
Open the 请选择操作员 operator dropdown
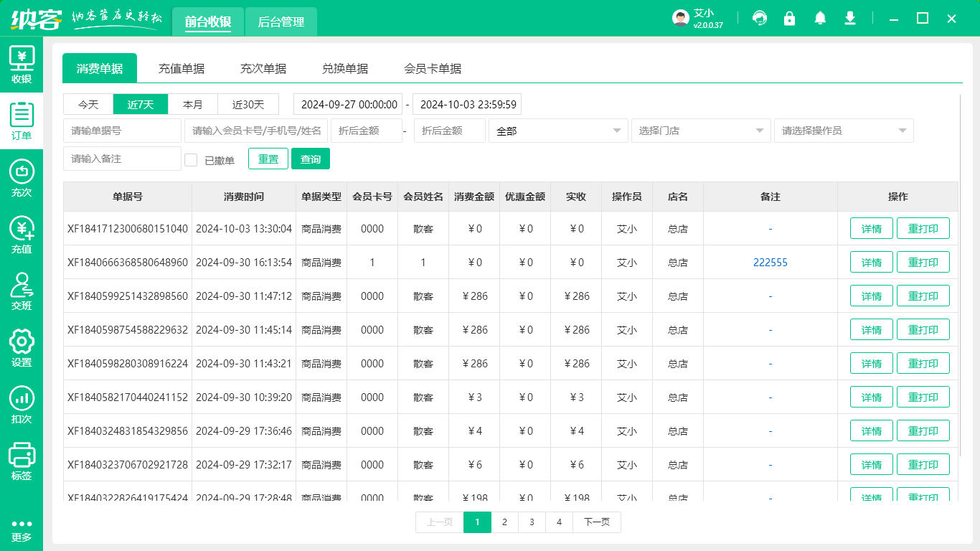point(843,131)
